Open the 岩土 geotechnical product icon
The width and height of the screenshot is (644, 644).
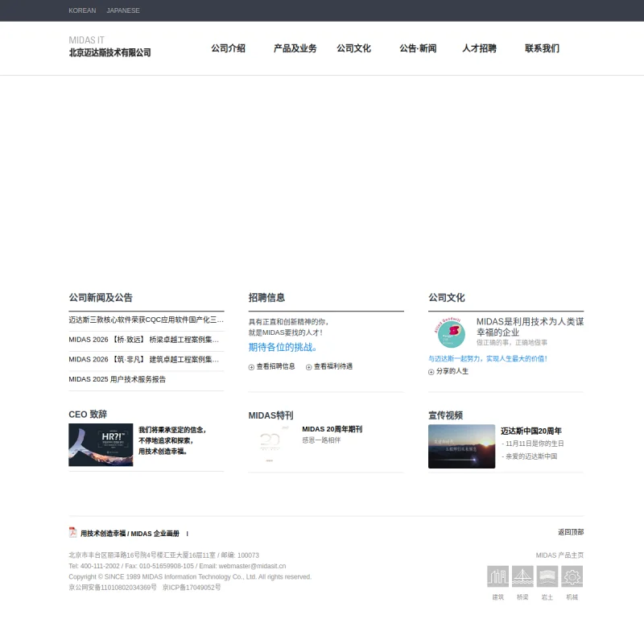pyautogui.click(x=547, y=576)
